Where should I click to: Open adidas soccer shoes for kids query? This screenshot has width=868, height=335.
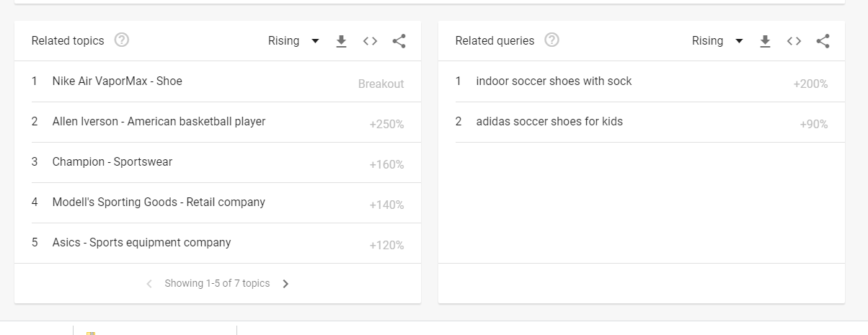click(549, 122)
